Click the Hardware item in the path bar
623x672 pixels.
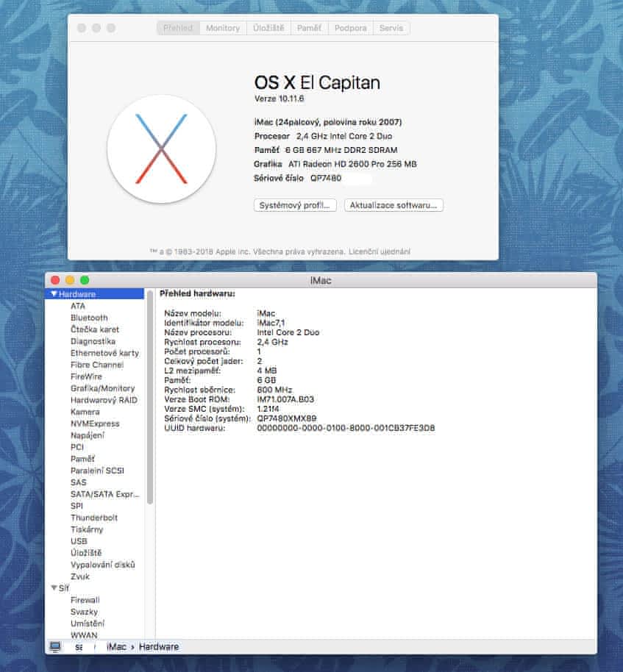click(159, 647)
